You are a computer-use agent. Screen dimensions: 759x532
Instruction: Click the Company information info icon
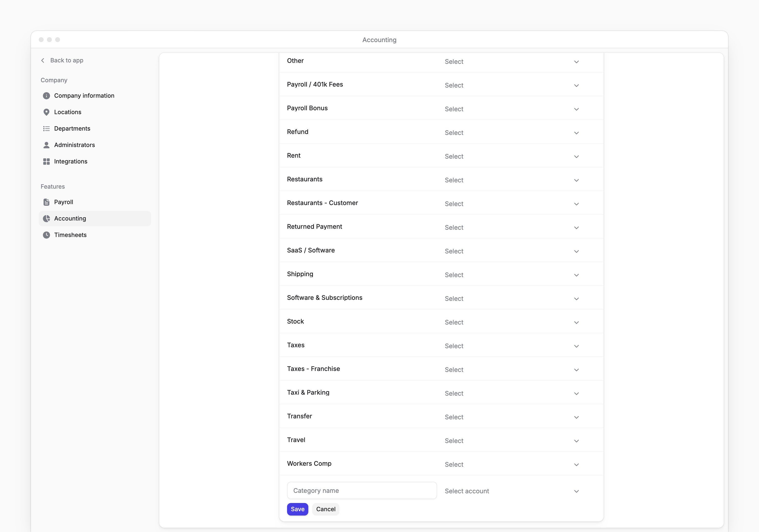[x=46, y=96]
